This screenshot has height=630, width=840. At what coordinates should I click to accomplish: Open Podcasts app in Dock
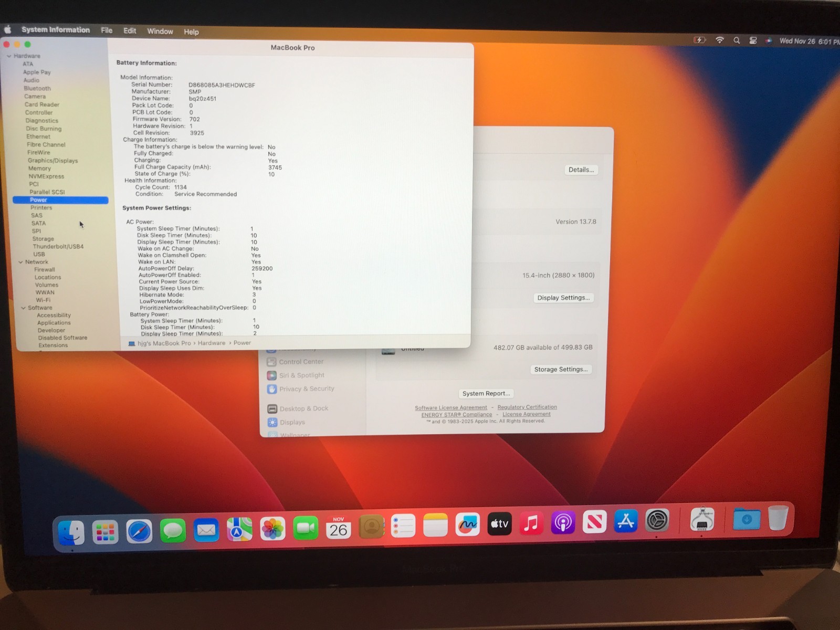[563, 522]
